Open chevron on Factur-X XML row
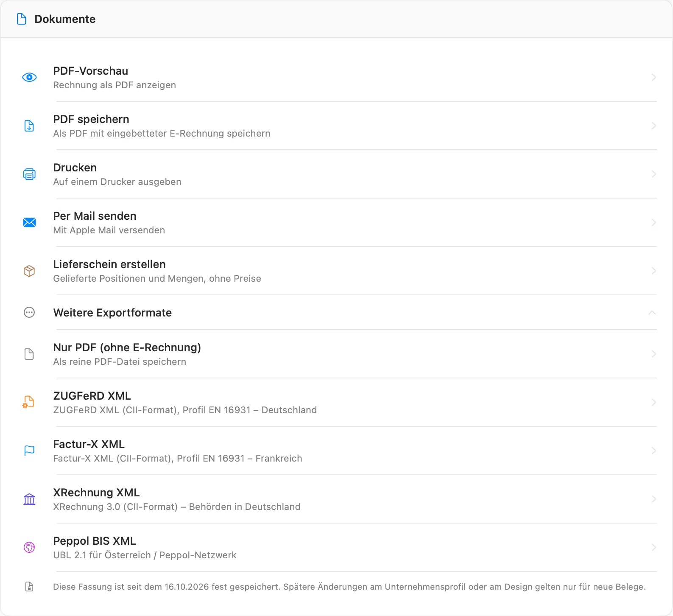The width and height of the screenshot is (673, 616). (x=654, y=451)
